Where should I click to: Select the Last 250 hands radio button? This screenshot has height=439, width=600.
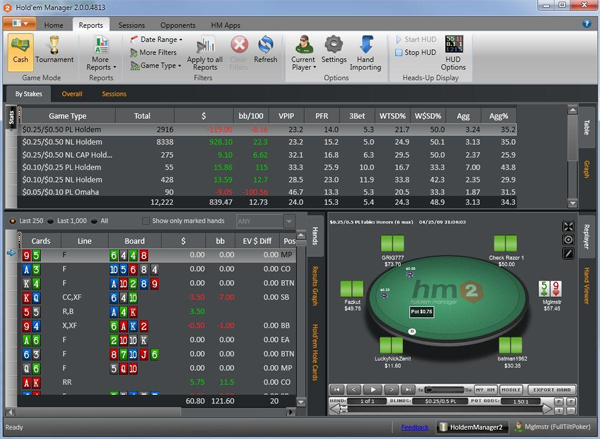click(11, 220)
